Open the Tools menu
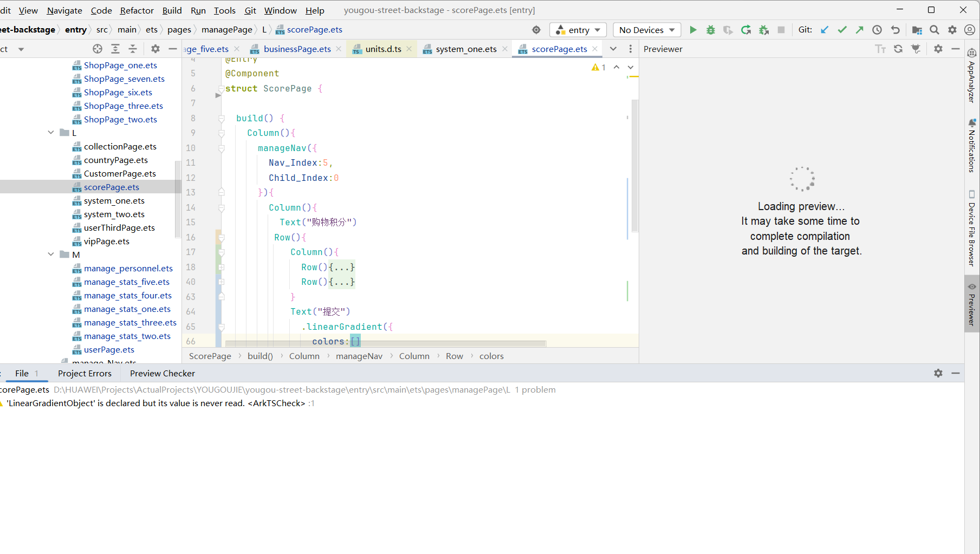Screen dimensions: 980x554 tap(224, 10)
